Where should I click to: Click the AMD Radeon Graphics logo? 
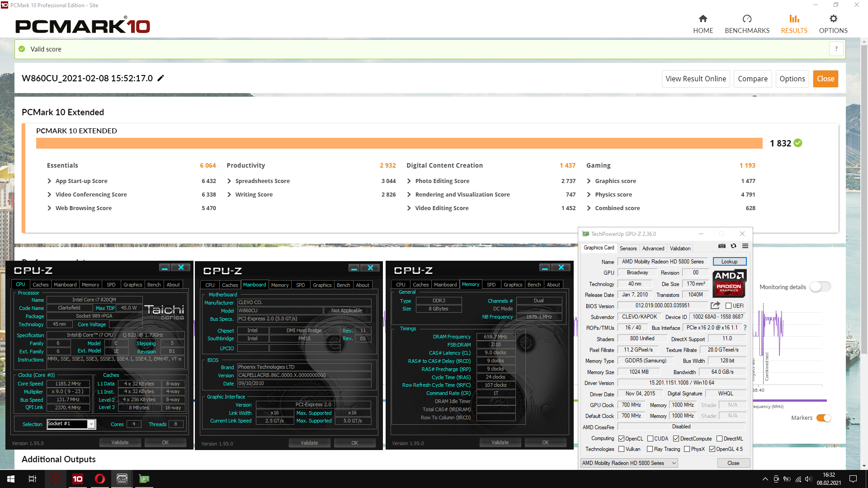point(729,283)
